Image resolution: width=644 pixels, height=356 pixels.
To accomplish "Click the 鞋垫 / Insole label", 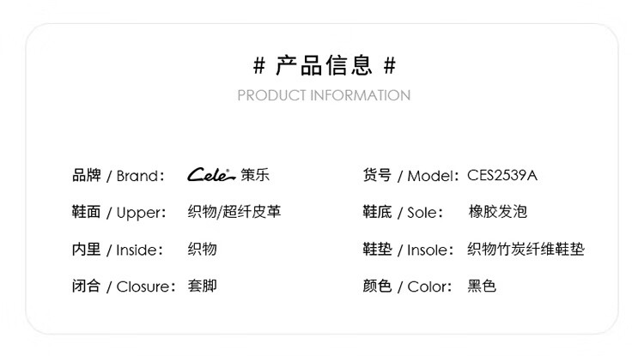I will coord(408,250).
